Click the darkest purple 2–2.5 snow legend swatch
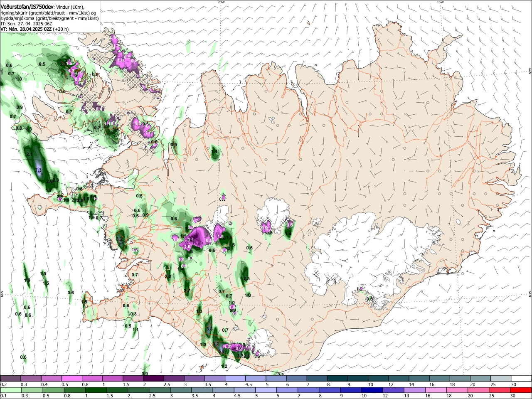Viewport: 532px width, 399px height. tap(153, 378)
